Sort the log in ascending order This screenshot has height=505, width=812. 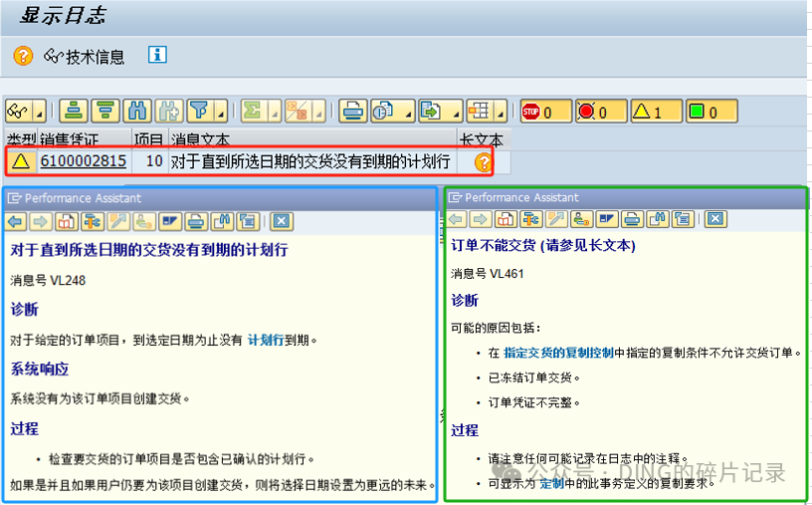74,111
